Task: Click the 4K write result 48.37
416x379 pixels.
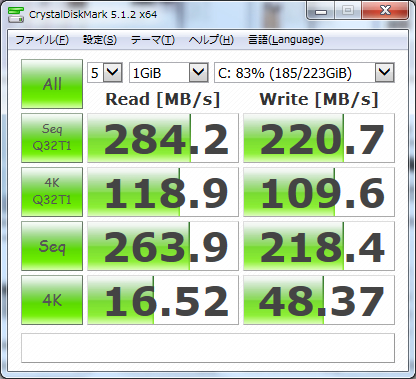Action: tap(319, 300)
